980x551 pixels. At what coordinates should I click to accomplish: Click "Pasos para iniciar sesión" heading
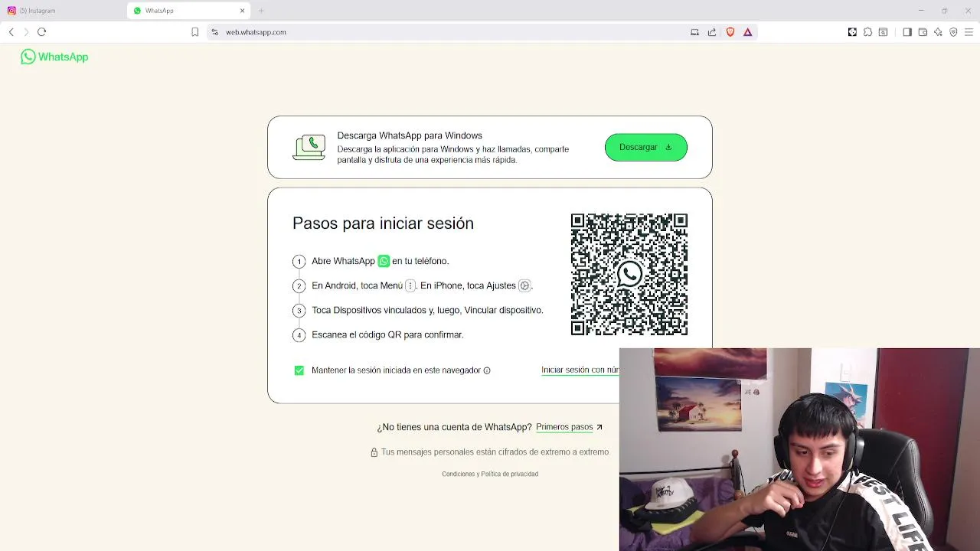tap(383, 223)
